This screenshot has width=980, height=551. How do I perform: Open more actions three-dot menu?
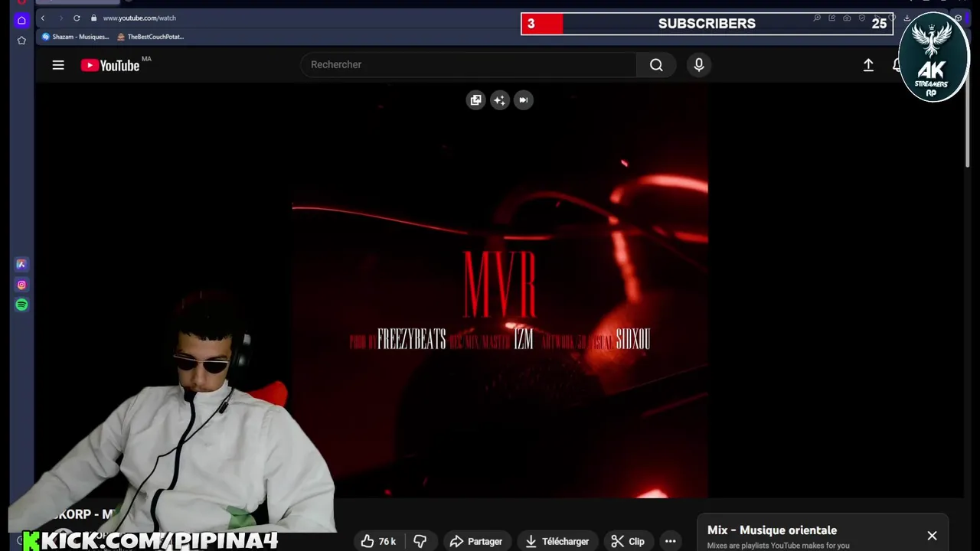pyautogui.click(x=671, y=541)
